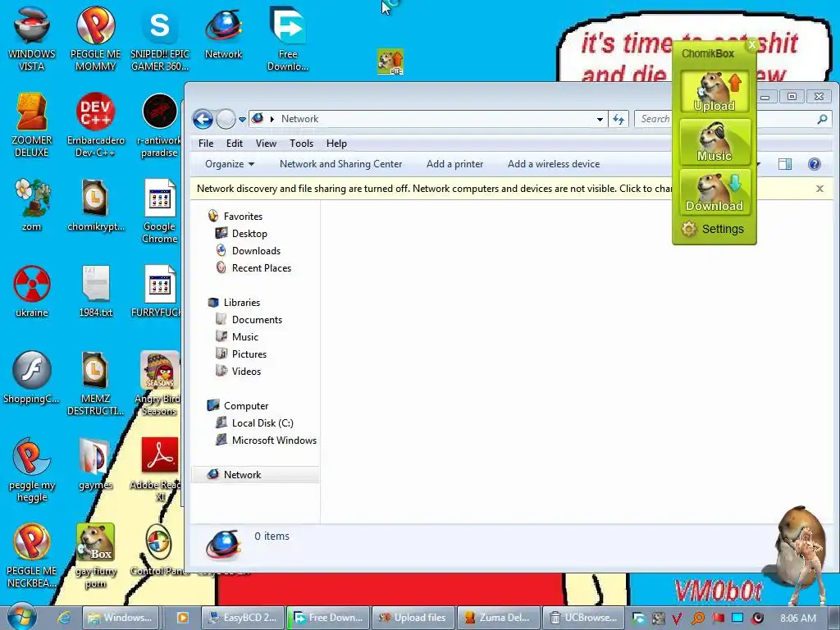Open the View menu

pos(266,143)
